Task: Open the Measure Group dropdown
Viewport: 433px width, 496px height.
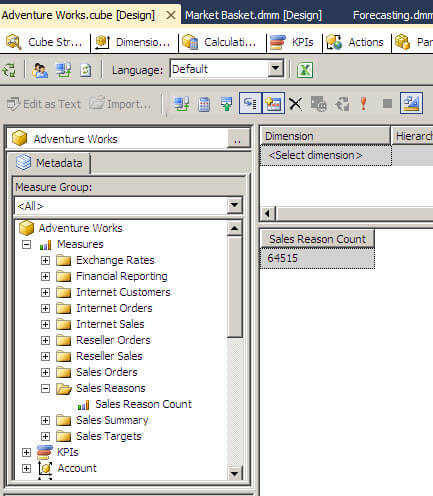Action: click(234, 205)
